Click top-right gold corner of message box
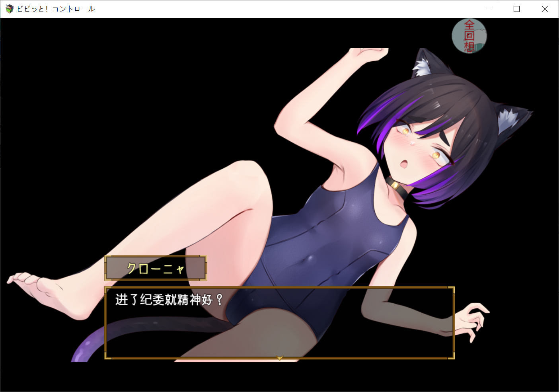 pyautogui.click(x=452, y=289)
